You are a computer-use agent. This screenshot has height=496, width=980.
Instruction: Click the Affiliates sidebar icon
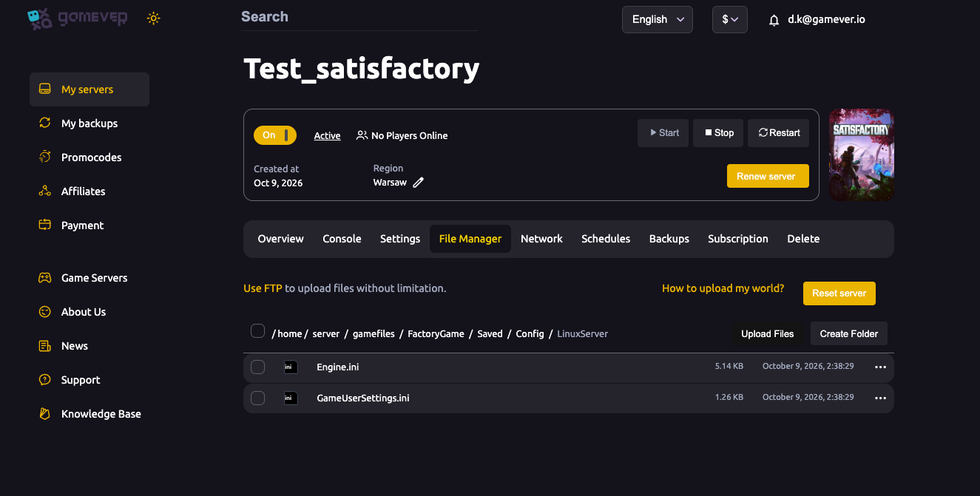tap(45, 191)
